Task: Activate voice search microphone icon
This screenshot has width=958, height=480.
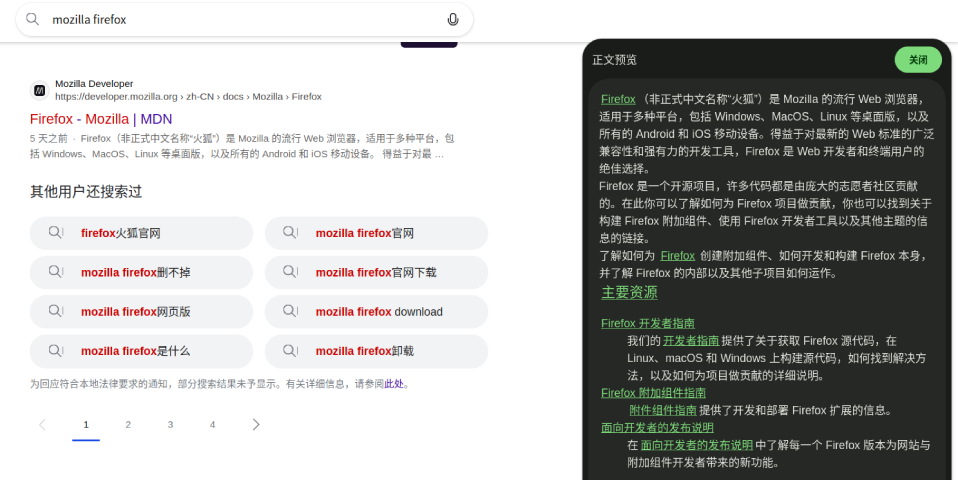Action: point(453,19)
